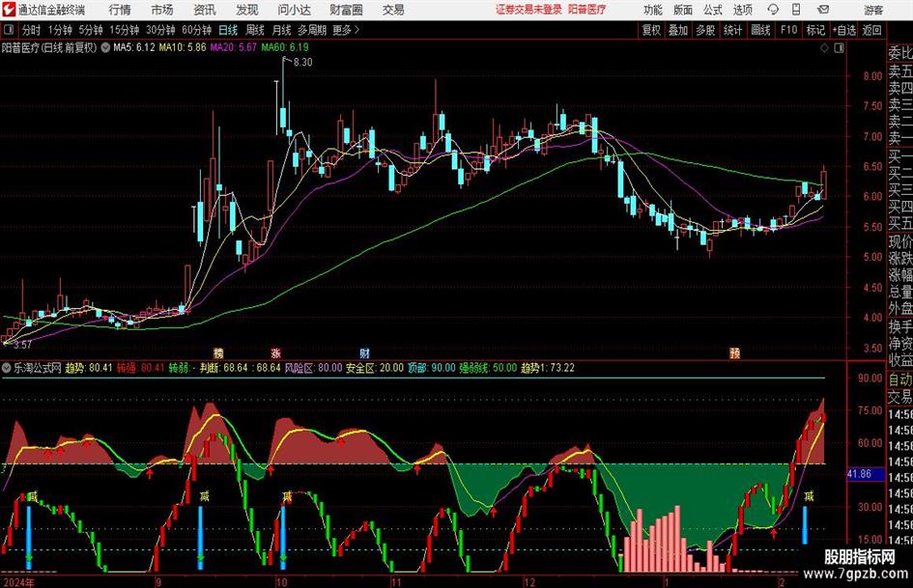The width and height of the screenshot is (913, 588).
Task: Click the MA60: 6.19 value
Action: [285, 47]
